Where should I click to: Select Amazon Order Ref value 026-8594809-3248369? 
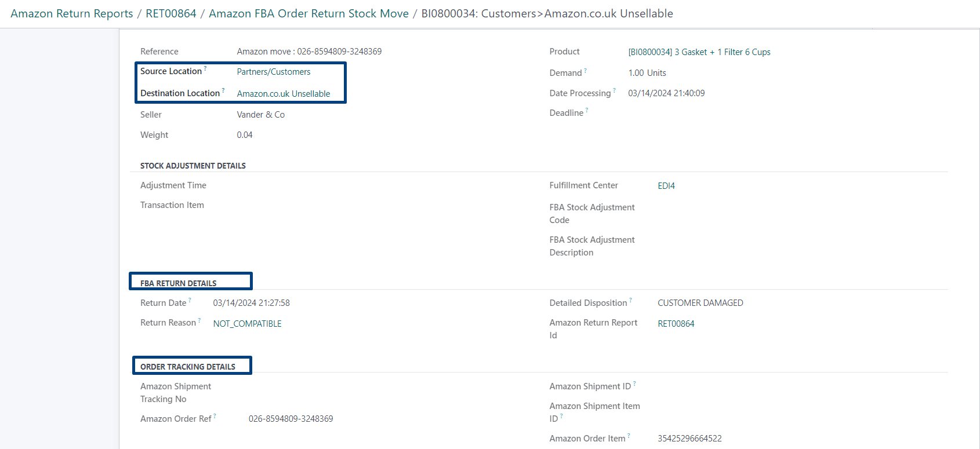(x=291, y=419)
